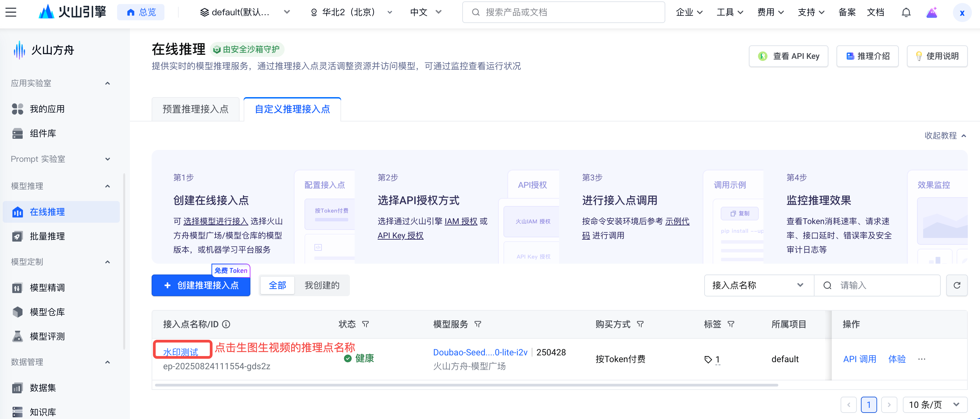The height and width of the screenshot is (419, 980).
Task: Open the 水印测试 endpoint link
Action: (x=180, y=352)
